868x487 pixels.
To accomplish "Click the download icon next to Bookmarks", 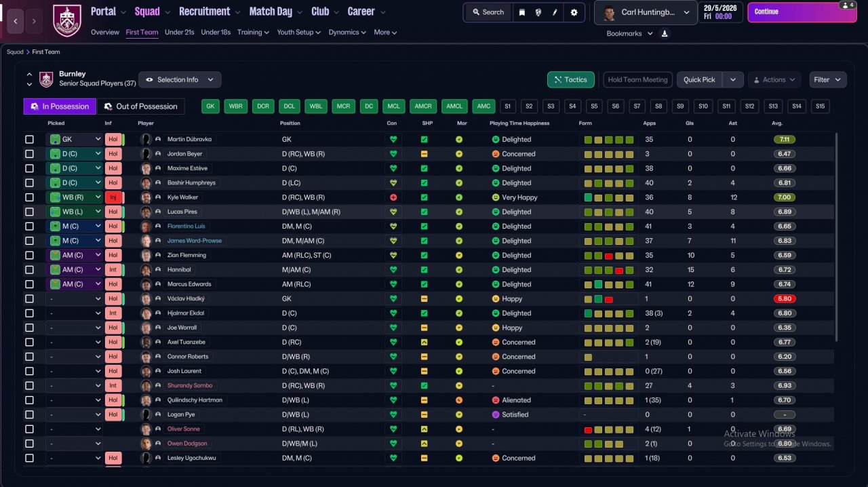I will pyautogui.click(x=665, y=33).
